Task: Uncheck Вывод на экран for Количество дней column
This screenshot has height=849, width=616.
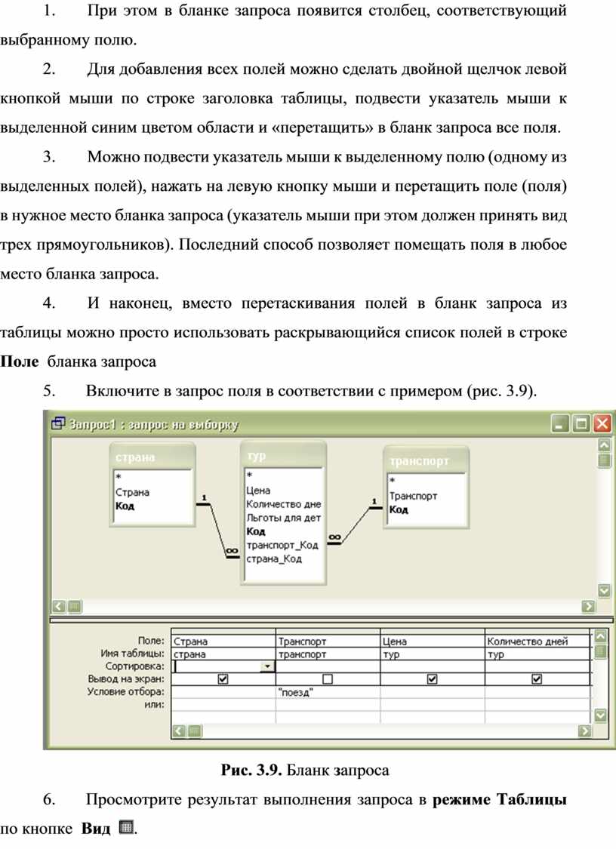Action: click(537, 679)
